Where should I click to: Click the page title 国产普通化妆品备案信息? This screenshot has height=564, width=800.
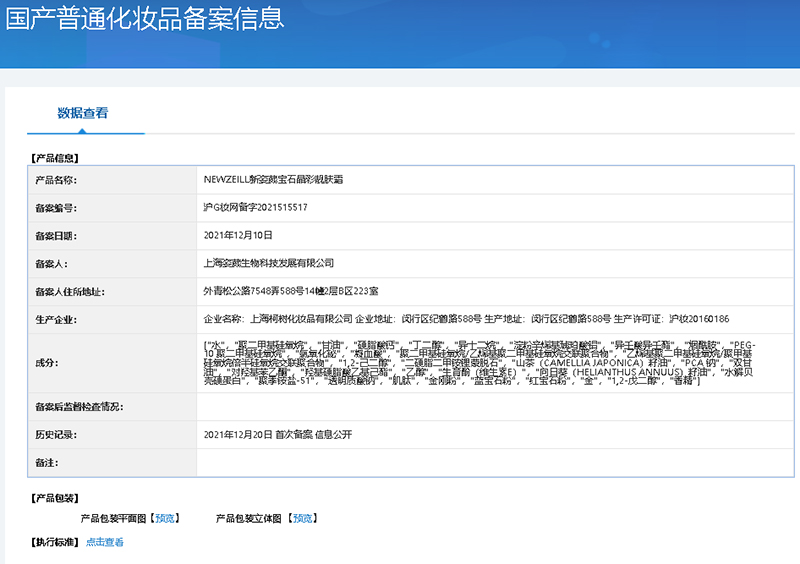[144, 19]
